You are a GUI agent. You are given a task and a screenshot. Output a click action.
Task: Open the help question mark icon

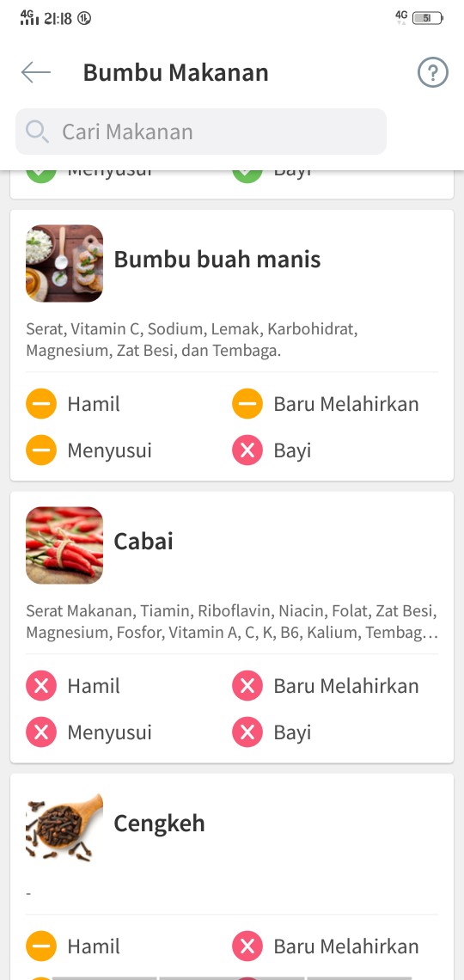[x=433, y=72]
